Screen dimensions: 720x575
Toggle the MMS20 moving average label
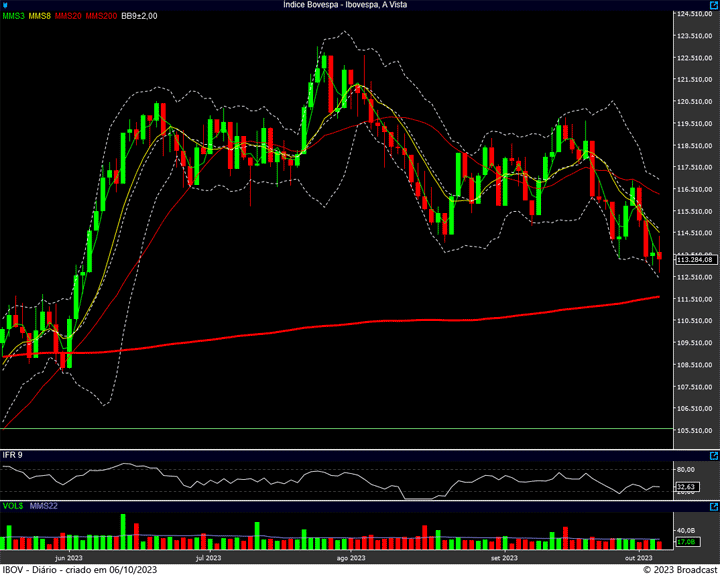click(x=68, y=17)
